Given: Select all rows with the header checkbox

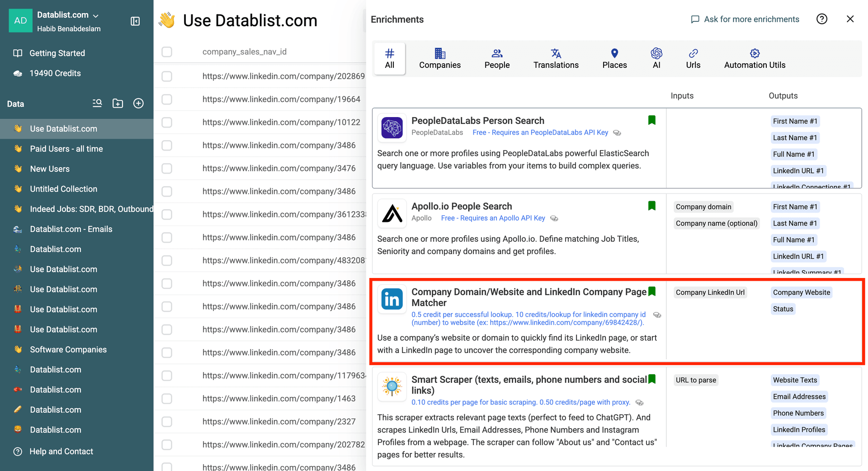Looking at the screenshot, I should pyautogui.click(x=166, y=52).
